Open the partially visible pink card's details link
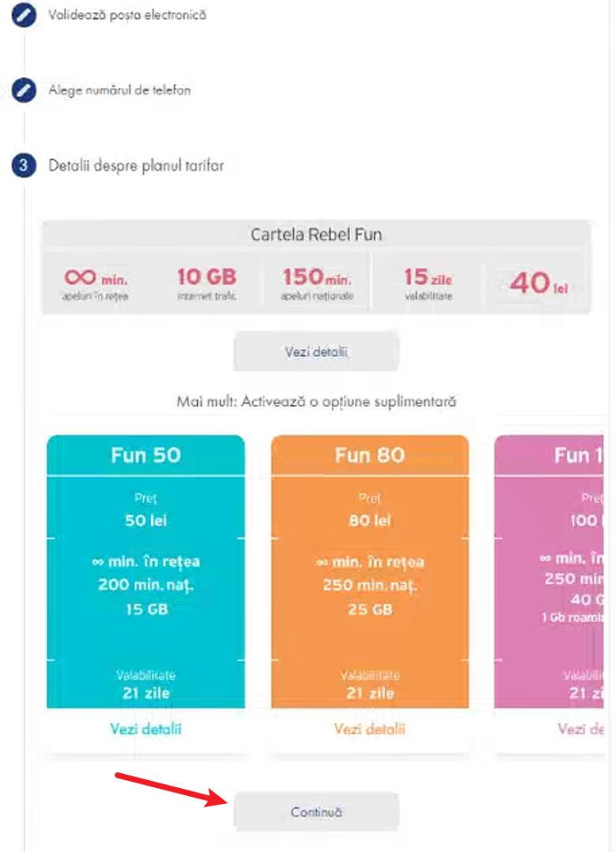 coord(581,729)
